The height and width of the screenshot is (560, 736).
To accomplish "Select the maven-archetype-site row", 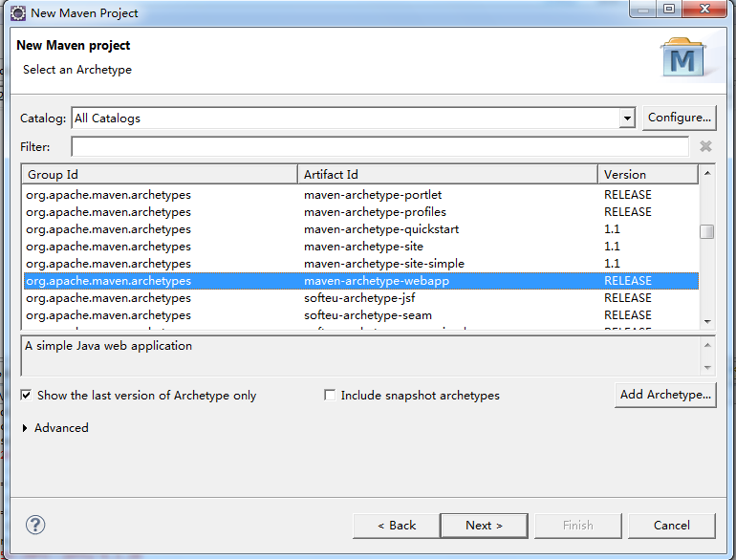I will pyautogui.click(x=361, y=247).
